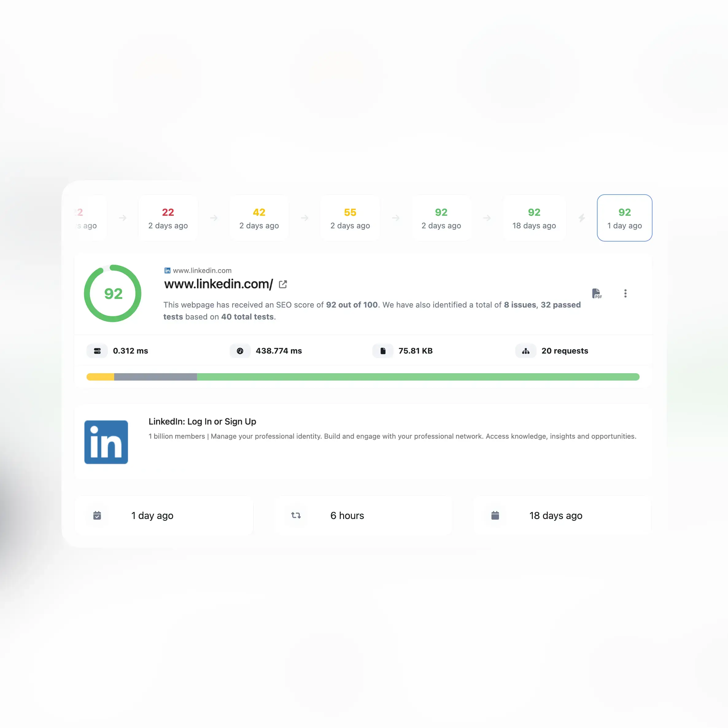Select score 92 card from 18 days ago

(x=534, y=218)
